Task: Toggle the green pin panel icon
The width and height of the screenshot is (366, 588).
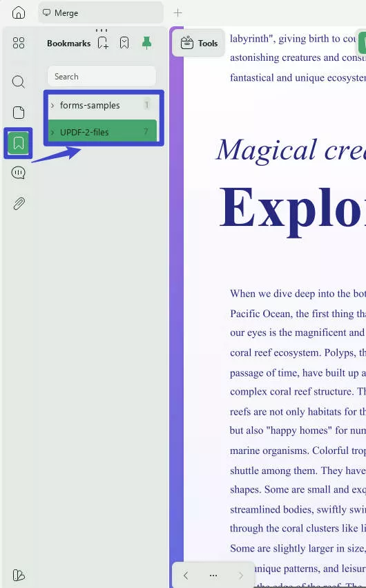Action: (147, 43)
